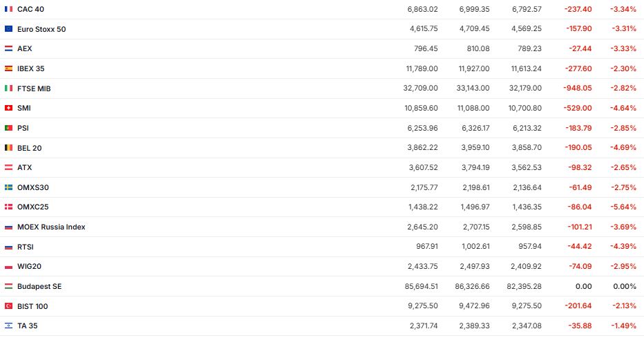Click the Belgium flag next to BEL 20
This screenshot has width=644, height=338.
coord(8,148)
